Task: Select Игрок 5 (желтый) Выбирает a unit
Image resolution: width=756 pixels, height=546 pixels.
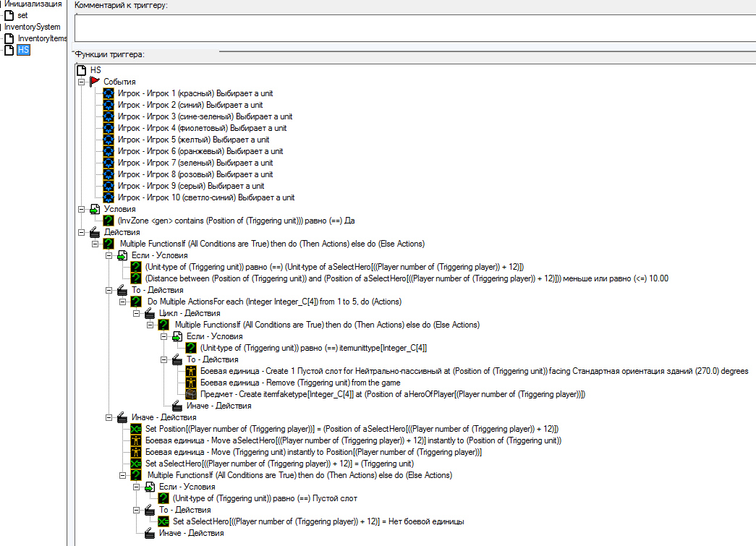Action: pos(194,140)
